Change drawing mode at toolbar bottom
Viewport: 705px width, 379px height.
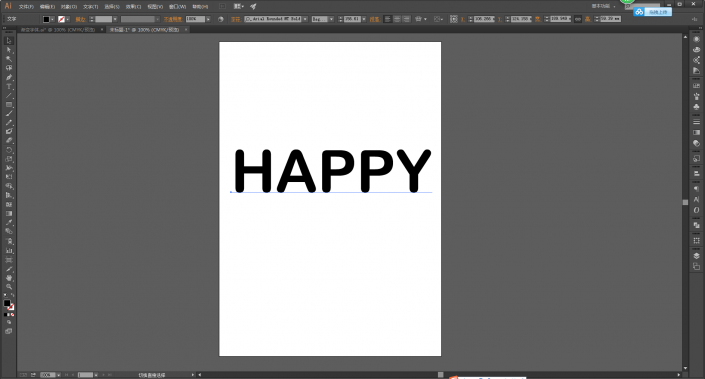(9, 322)
